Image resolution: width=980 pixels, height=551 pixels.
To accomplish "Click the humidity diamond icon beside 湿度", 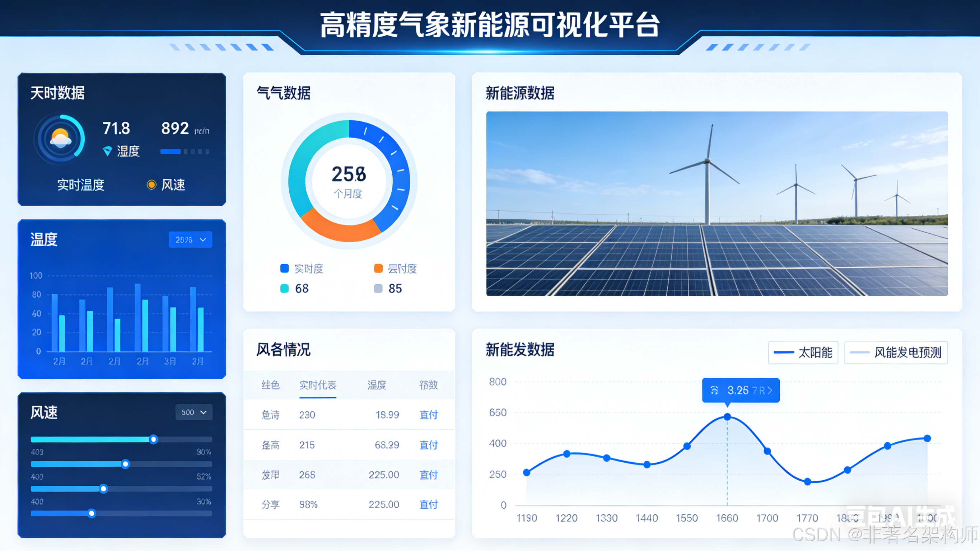I will [108, 151].
